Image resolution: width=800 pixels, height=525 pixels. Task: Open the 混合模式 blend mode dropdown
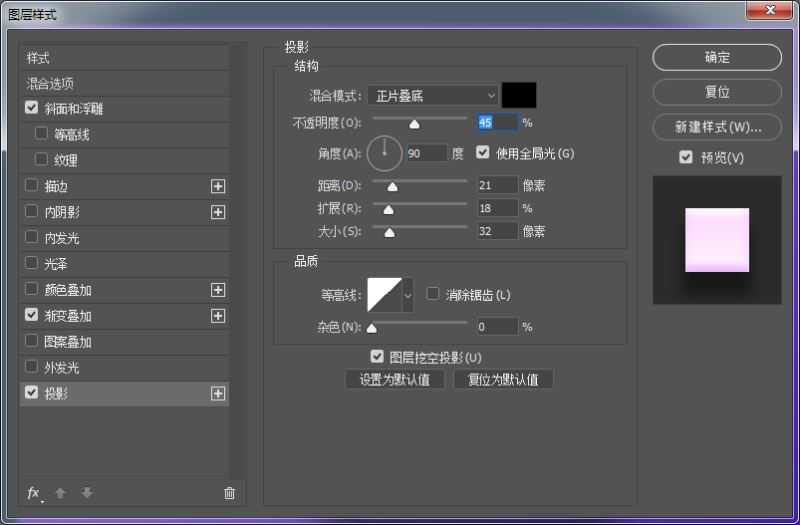click(x=432, y=96)
